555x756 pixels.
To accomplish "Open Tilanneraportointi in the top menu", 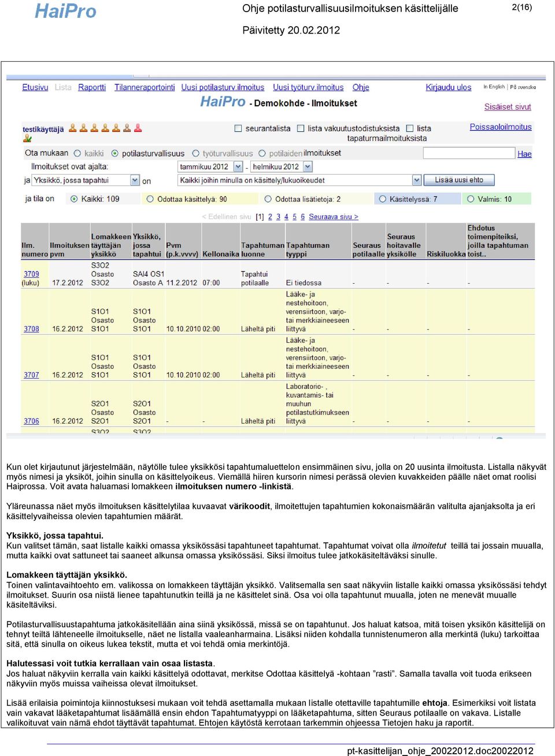I will (x=145, y=87).
